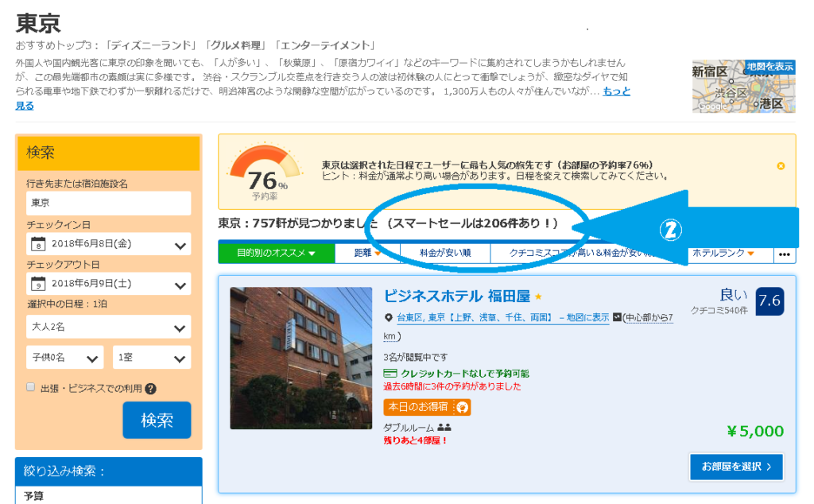Enable 出張・ビジネスでの利用 checkbox
This screenshot has height=504, width=814.
[x=31, y=387]
